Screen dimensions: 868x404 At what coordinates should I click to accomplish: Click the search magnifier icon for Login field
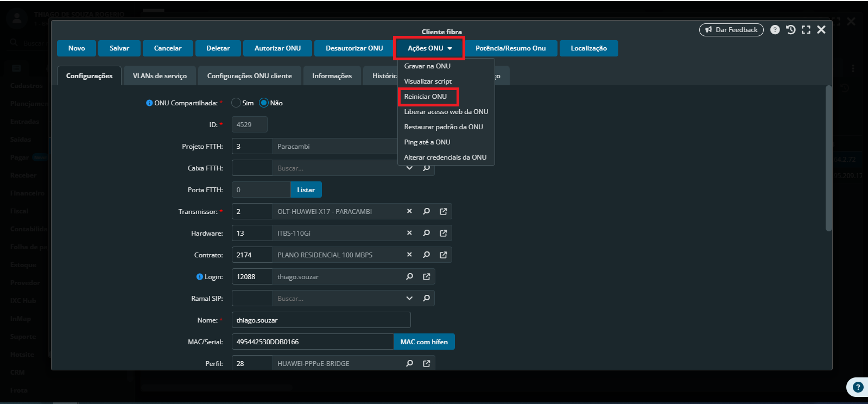point(409,276)
